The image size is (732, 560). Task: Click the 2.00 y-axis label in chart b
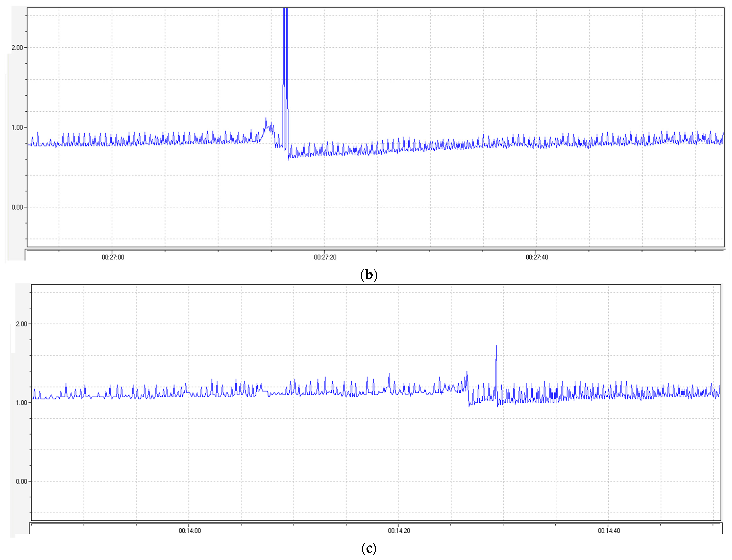17,48
